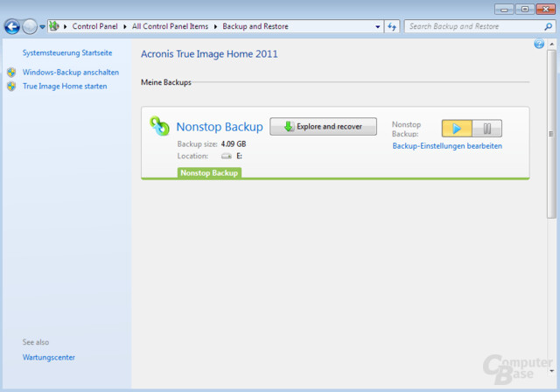Viewport: 560px width, 392px height.
Task: Refresh the Backup and Restore page
Action: (392, 26)
